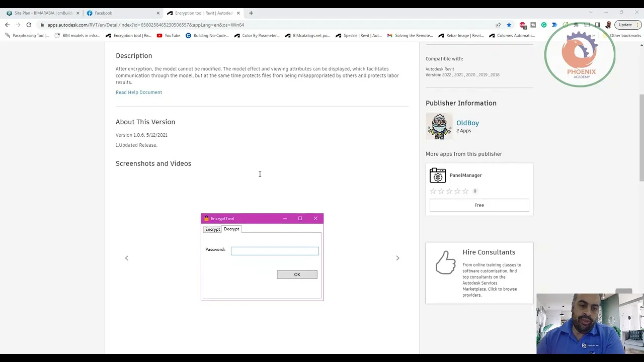Viewport: 644px width, 362px height.
Task: Open the BIMcatalogs.net bookmark
Action: pos(307,36)
